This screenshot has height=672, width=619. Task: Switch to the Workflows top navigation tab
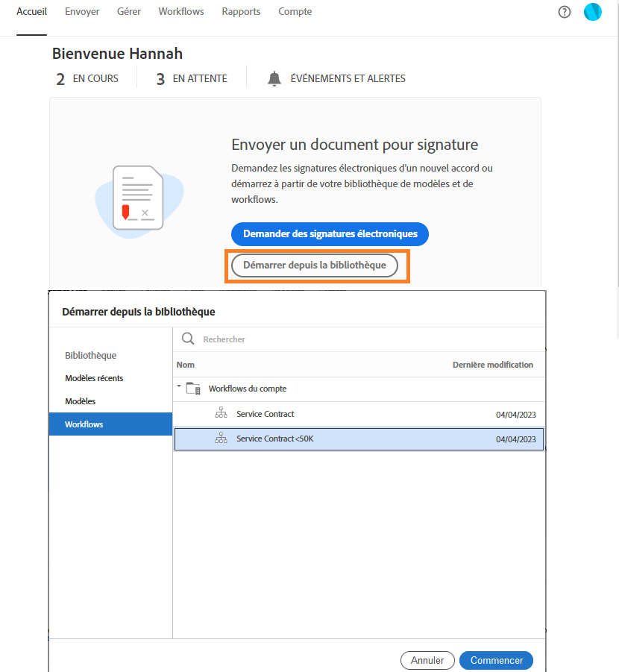181,12
